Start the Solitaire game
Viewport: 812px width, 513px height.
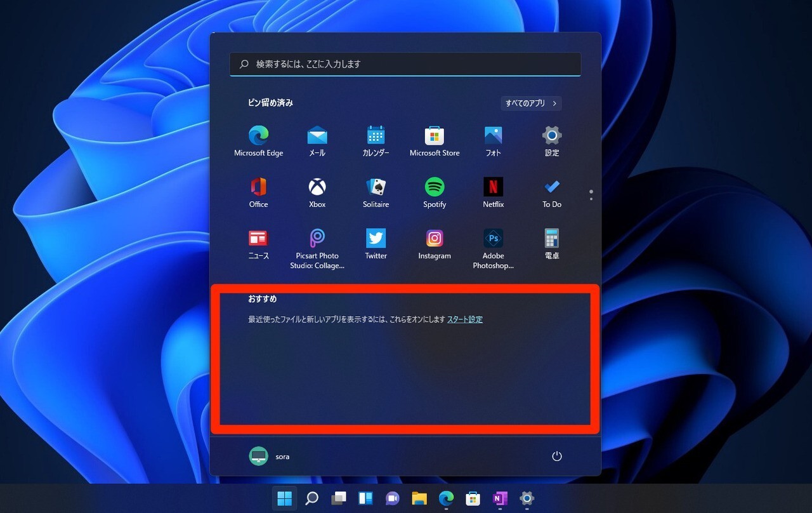pos(376,192)
